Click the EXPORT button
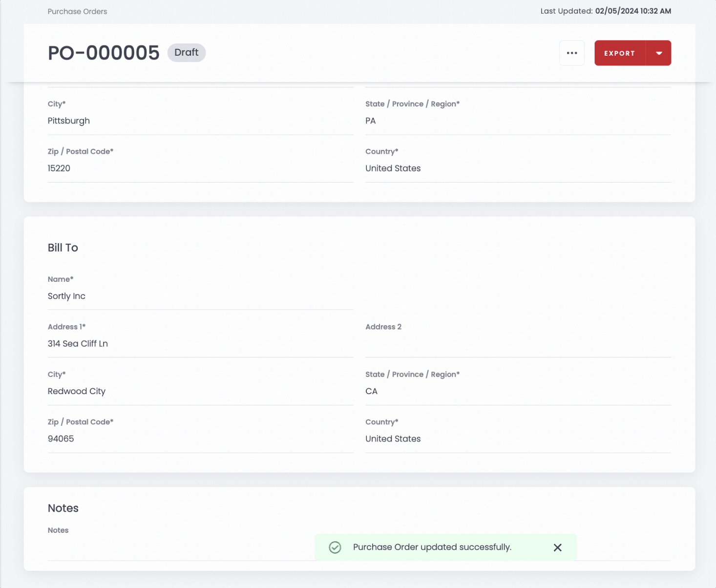 pos(619,53)
